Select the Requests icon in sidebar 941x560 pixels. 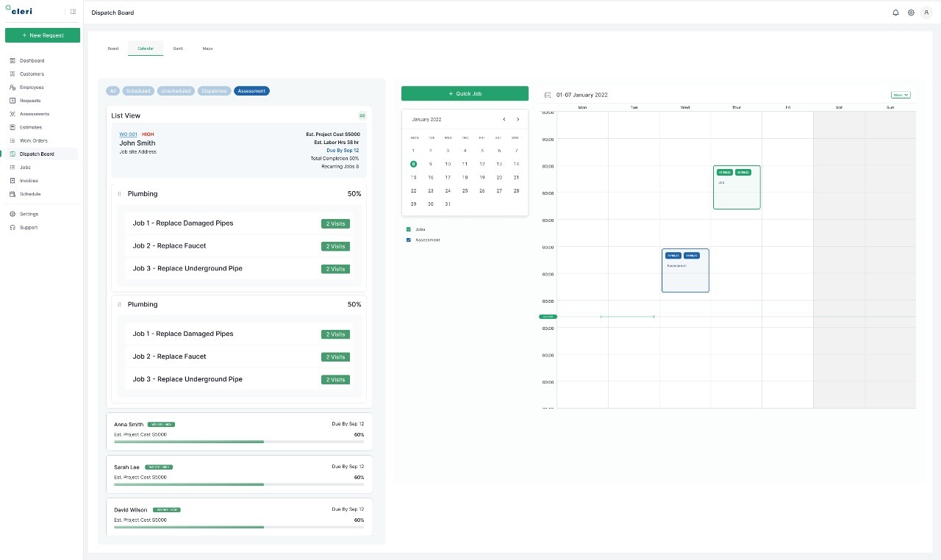pyautogui.click(x=12, y=101)
